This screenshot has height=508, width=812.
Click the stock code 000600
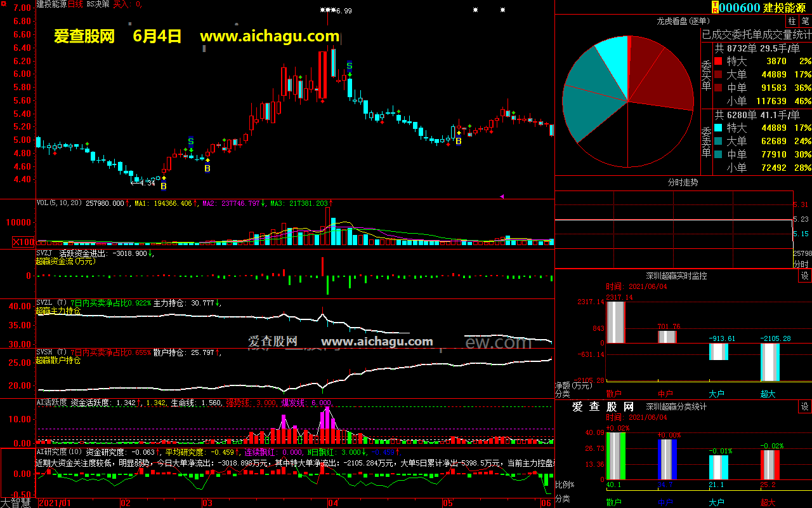[740, 7]
